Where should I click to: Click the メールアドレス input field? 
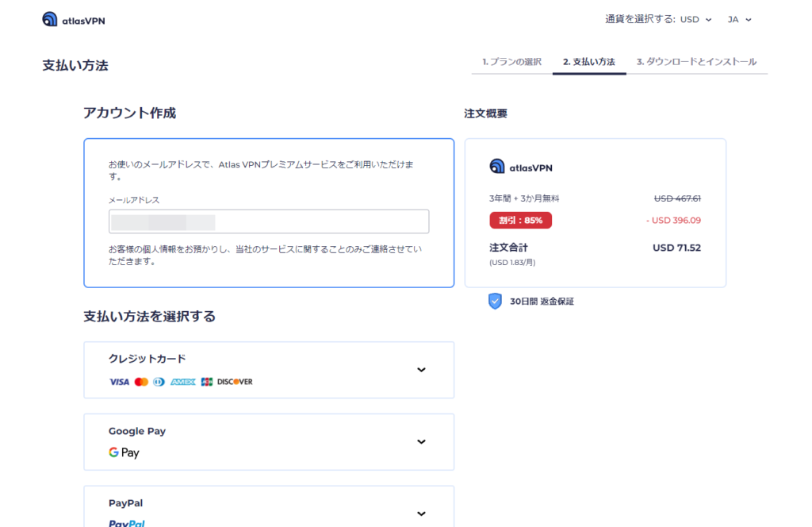[269, 221]
